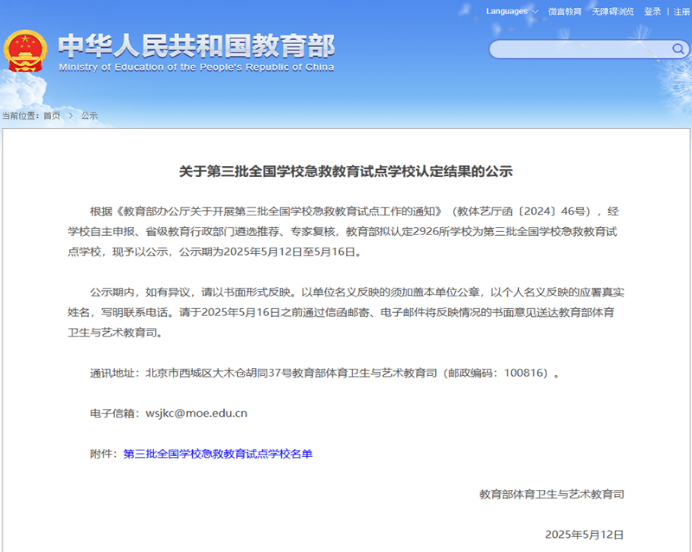Click the 通讯地址 mailing address line

[x=325, y=372]
